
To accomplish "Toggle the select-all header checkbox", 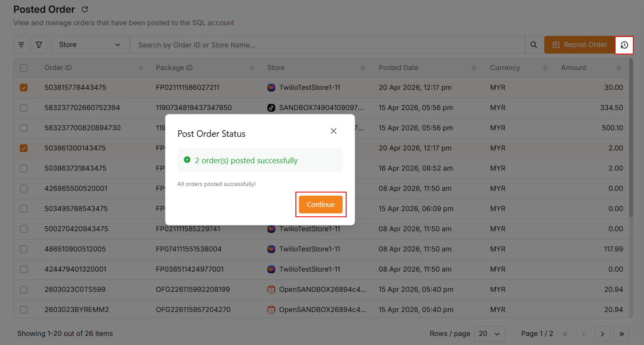I will (24, 68).
